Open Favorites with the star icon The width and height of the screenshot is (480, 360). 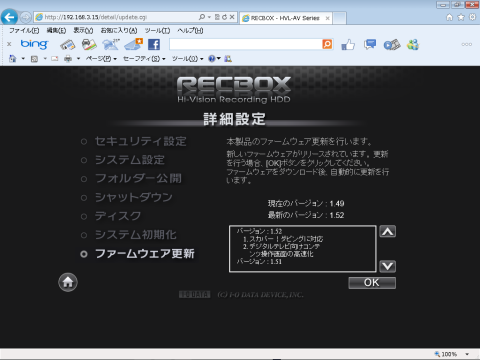[461, 17]
